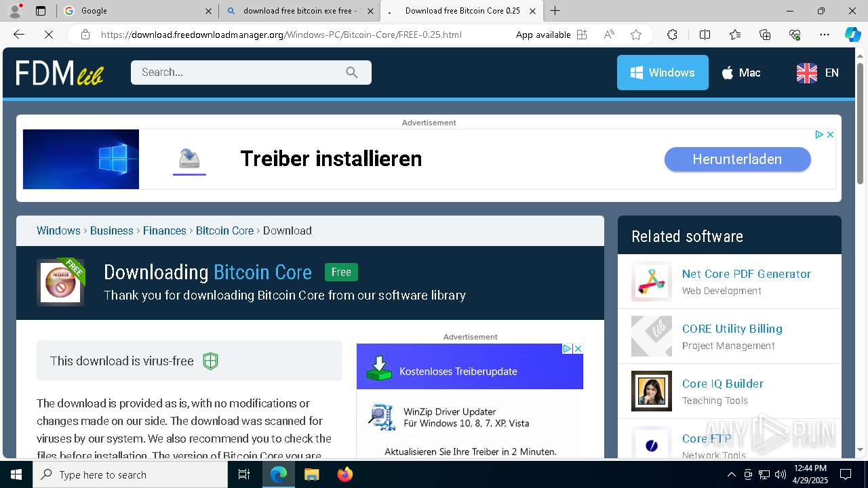Open the Windows Start menu

point(16,474)
